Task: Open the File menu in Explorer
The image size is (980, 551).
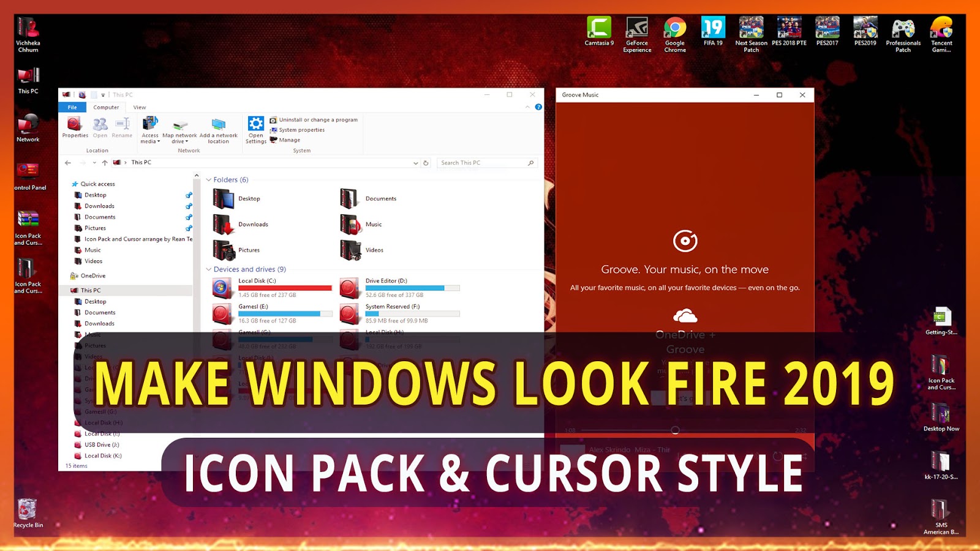Action: 72,107
